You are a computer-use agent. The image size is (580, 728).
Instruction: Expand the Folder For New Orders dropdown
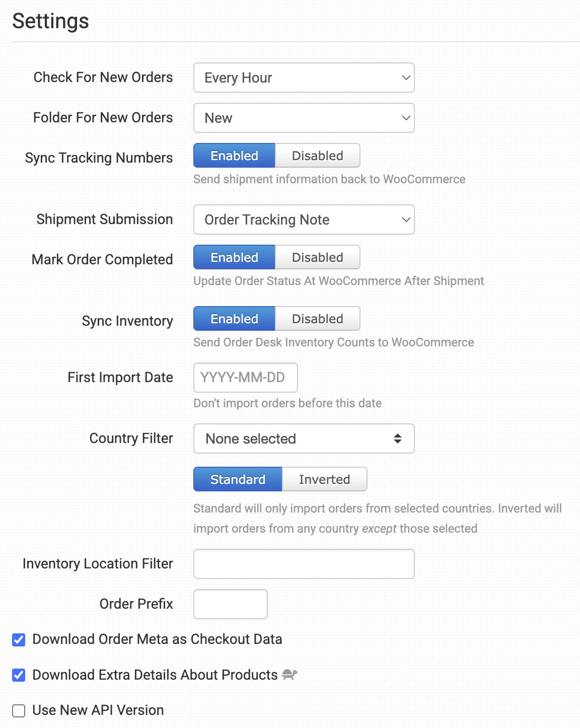click(x=304, y=118)
